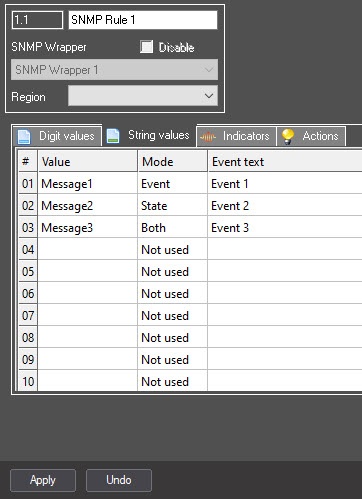
Task: Change the Mode cell showing Both
Action: [172, 228]
